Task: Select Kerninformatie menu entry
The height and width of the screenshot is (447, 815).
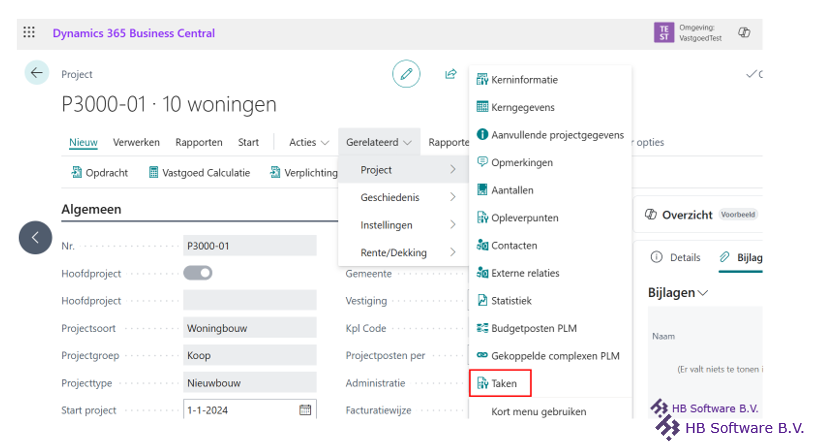Action: point(524,80)
